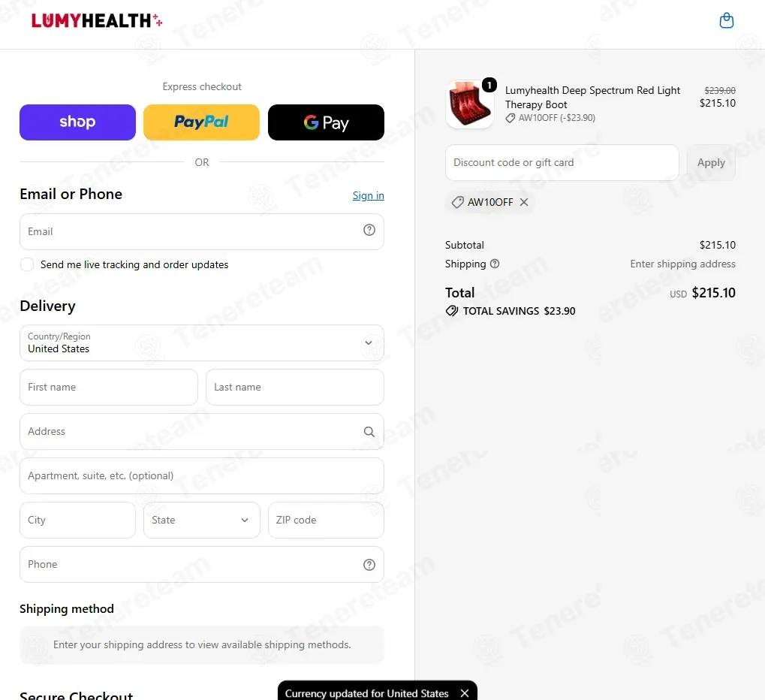Click the product name Lumyhealth Deep Spectrum text
This screenshot has width=765, height=700.
click(592, 97)
